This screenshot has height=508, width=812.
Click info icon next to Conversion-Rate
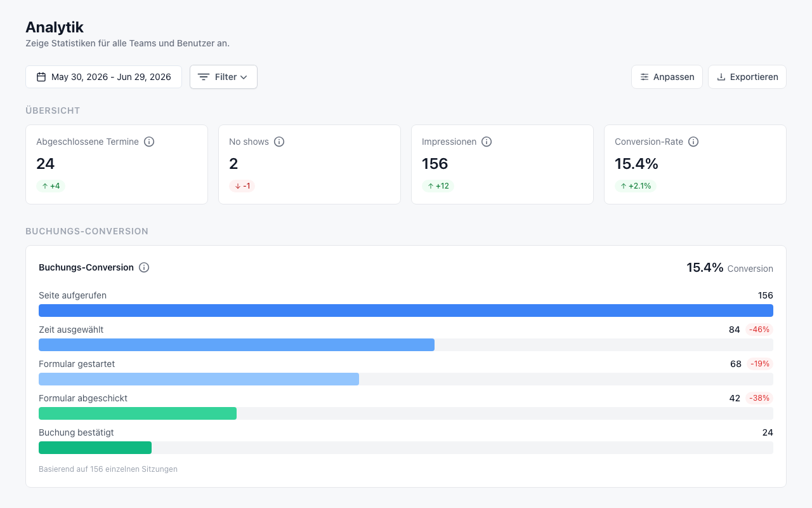[693, 142]
